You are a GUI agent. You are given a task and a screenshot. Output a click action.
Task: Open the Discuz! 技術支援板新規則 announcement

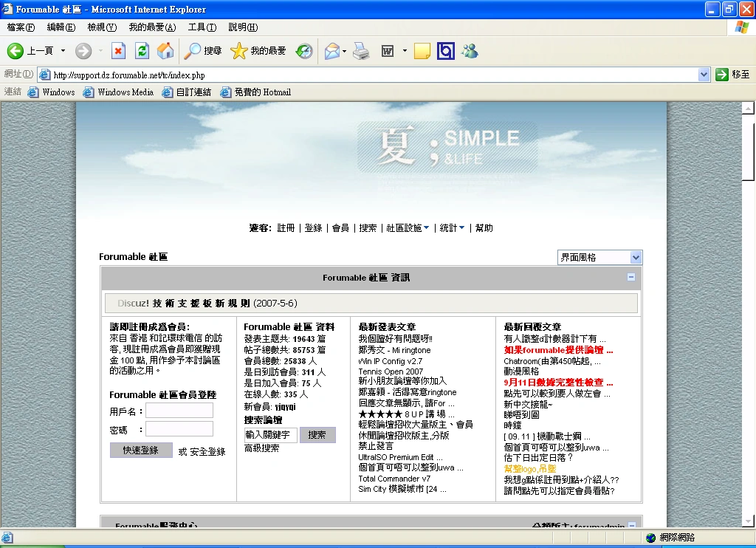click(207, 304)
